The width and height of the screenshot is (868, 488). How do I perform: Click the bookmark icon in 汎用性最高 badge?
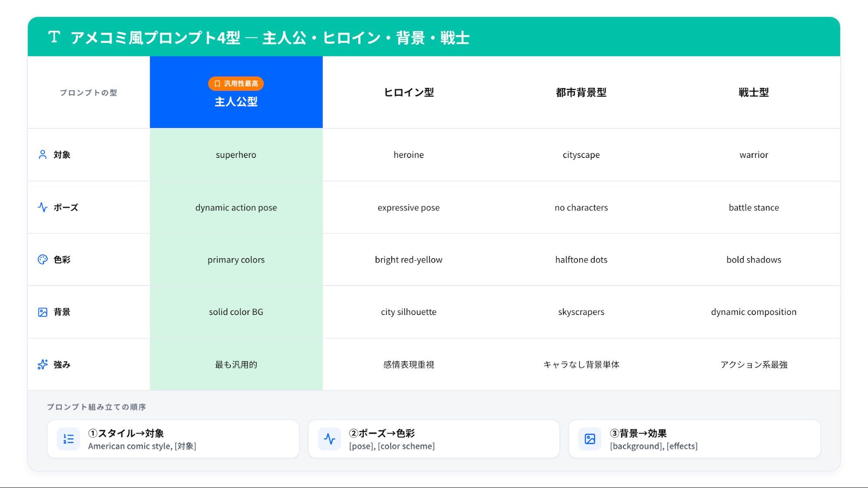tap(217, 84)
